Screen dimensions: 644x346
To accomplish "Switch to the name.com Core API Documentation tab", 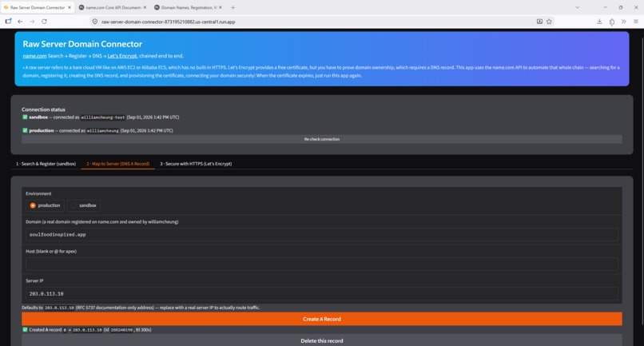I will 113,7.
